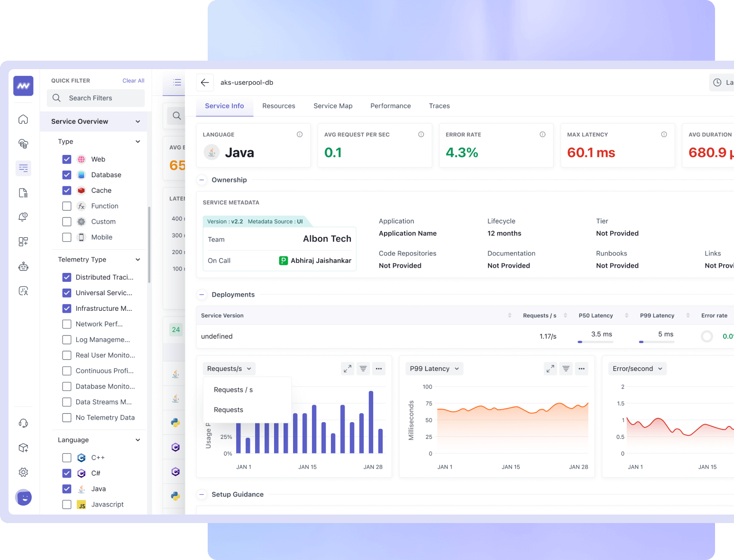734x560 pixels.
Task: Click the support headset icon in the sidebar
Action: pyautogui.click(x=23, y=423)
